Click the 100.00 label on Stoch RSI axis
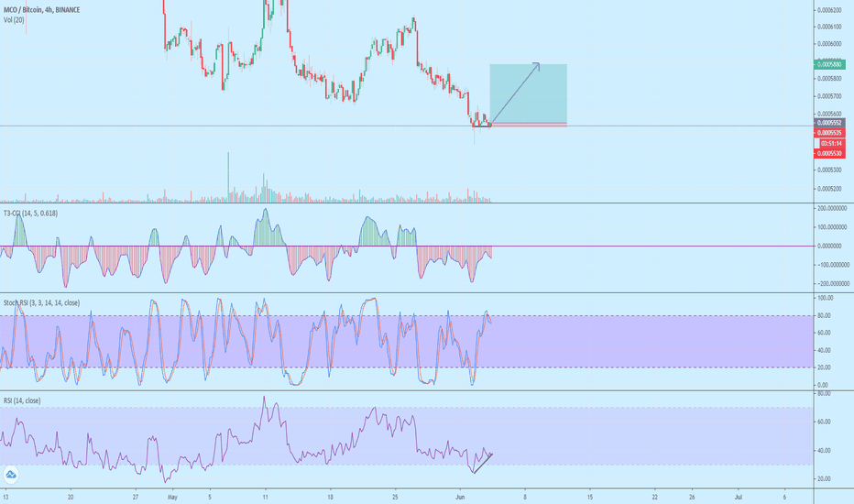The width and height of the screenshot is (854, 504). (825, 298)
